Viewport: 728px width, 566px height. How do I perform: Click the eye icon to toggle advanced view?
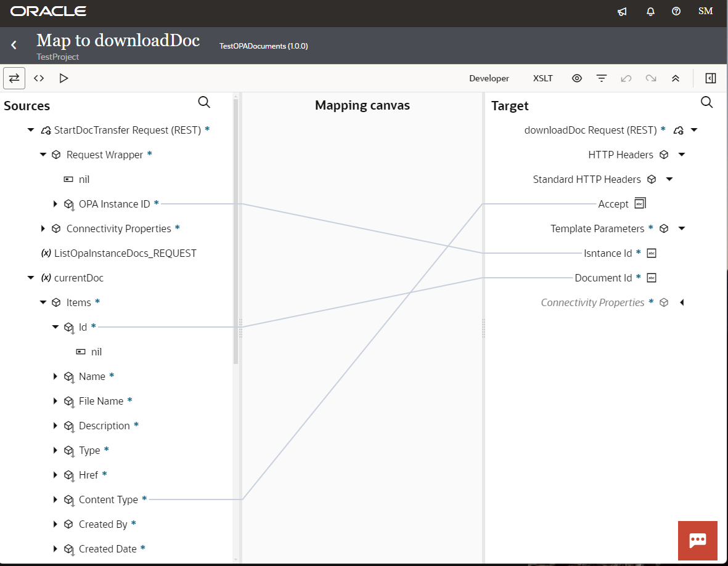tap(577, 78)
